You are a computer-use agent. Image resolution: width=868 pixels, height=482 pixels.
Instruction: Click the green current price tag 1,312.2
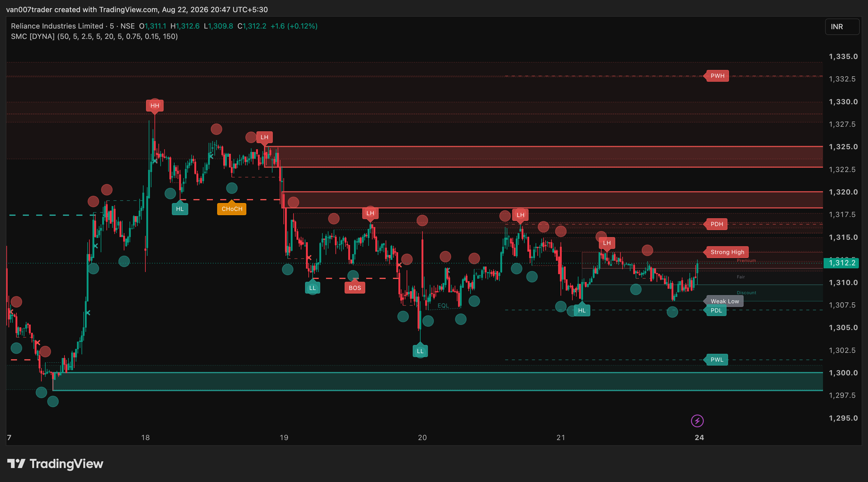(841, 263)
